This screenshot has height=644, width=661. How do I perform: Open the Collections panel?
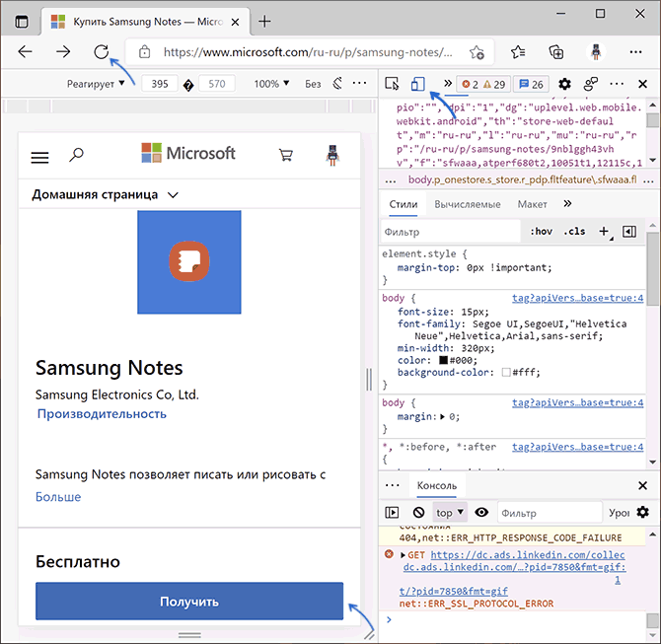click(556, 52)
